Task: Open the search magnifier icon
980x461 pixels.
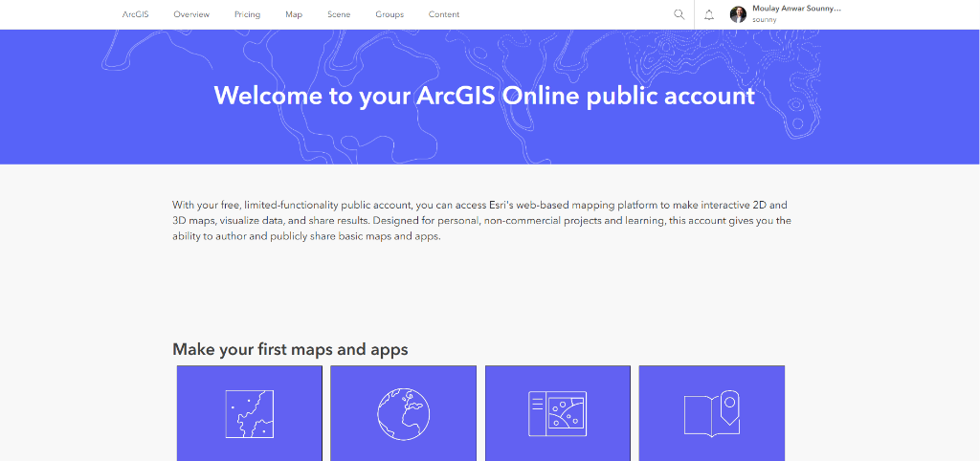Action: click(x=679, y=14)
